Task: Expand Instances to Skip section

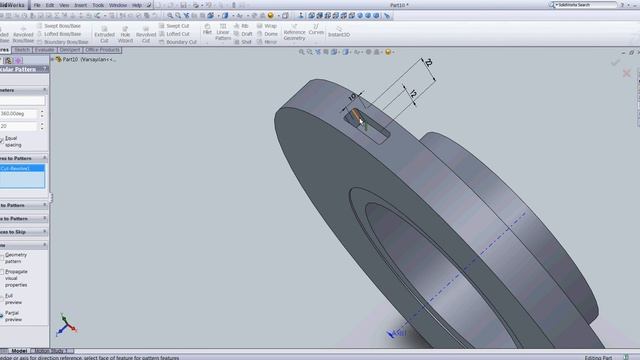Action: 44,231
